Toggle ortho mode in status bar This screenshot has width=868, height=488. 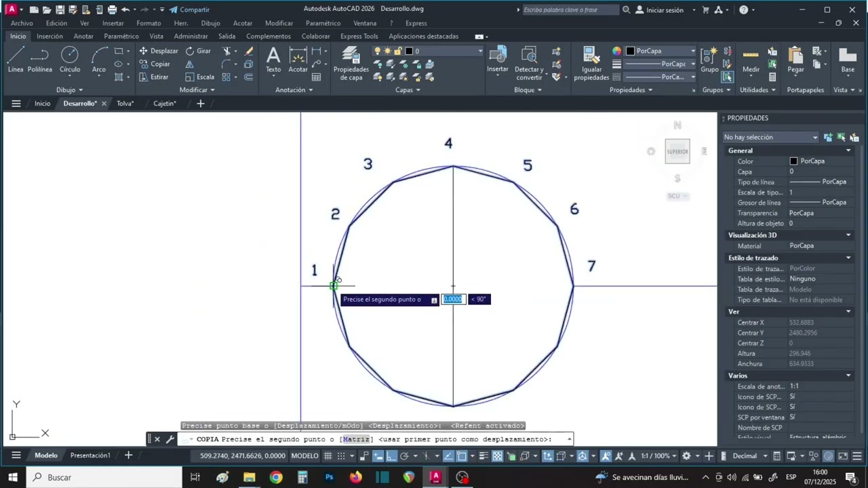392,456
